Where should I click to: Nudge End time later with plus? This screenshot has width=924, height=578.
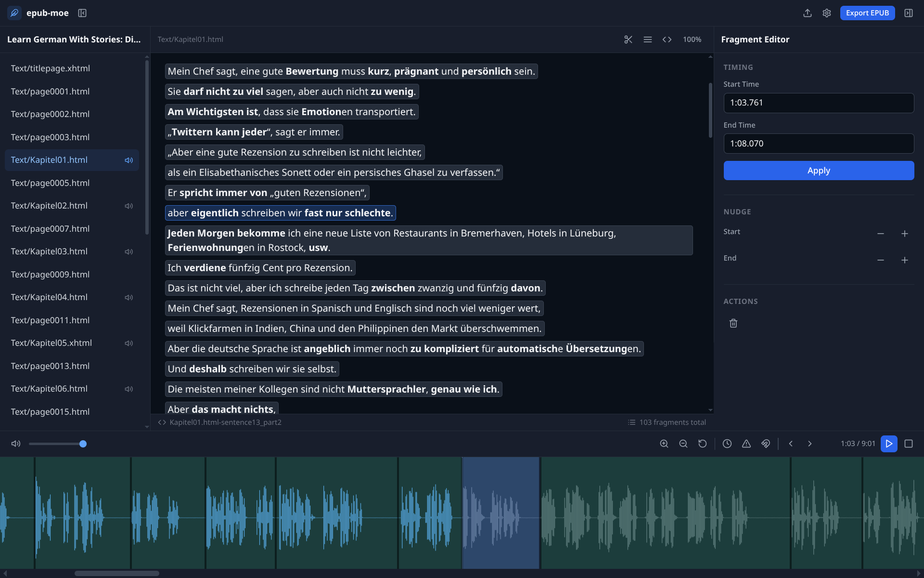[905, 260]
